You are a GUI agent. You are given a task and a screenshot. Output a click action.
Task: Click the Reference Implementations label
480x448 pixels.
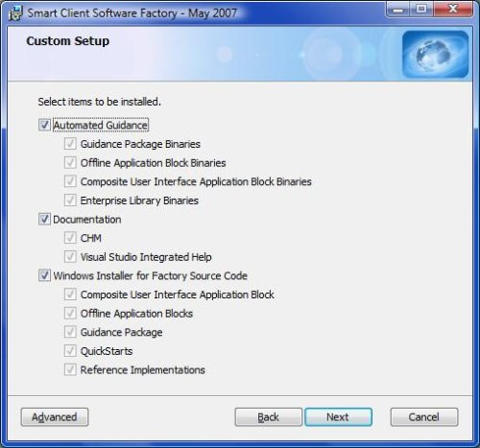pyautogui.click(x=142, y=370)
